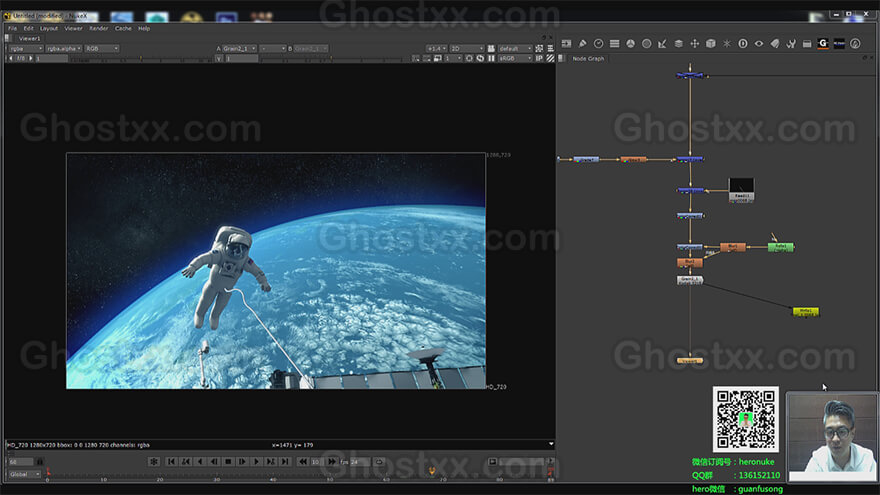Open the Help menu
This screenshot has height=495, width=880.
coord(144,28)
